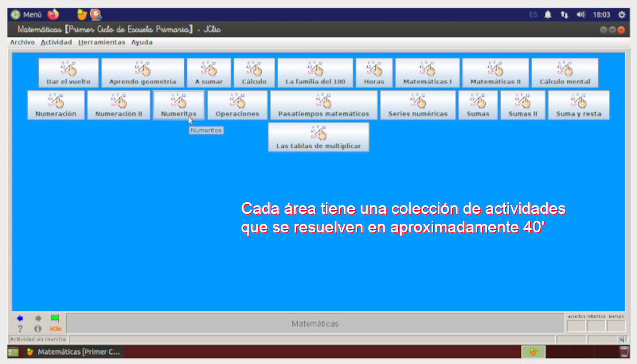Open Las tablas de multiplicar activity
The height and width of the screenshot is (364, 637).
coord(318,137)
